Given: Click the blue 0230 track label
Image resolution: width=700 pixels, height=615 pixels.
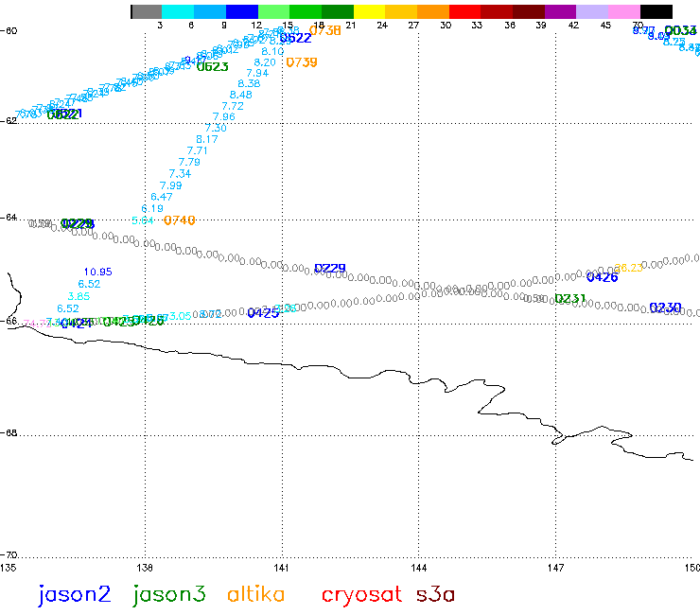Looking at the screenshot, I should point(665,307).
